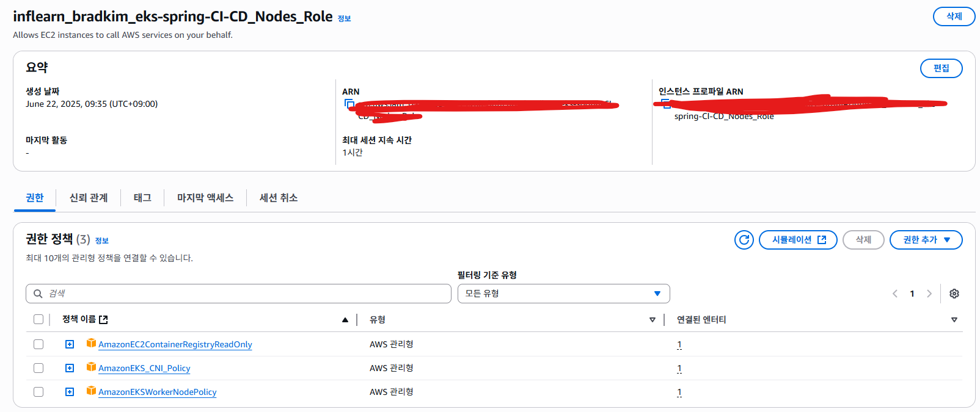Screen dimensions: 980x412
Task: Open the 권한 추가 dropdown button
Action: 926,240
